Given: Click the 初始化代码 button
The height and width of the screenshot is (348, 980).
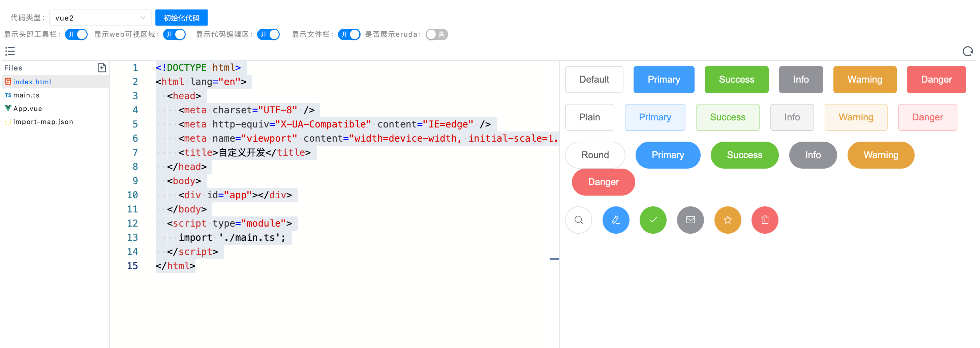Looking at the screenshot, I should click(181, 18).
